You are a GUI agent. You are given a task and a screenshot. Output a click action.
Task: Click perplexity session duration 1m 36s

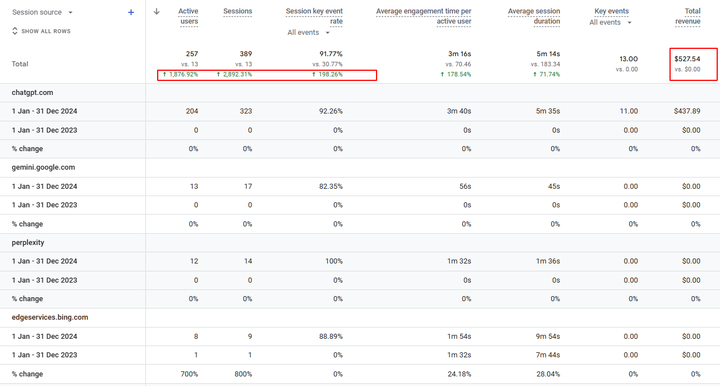pos(548,261)
